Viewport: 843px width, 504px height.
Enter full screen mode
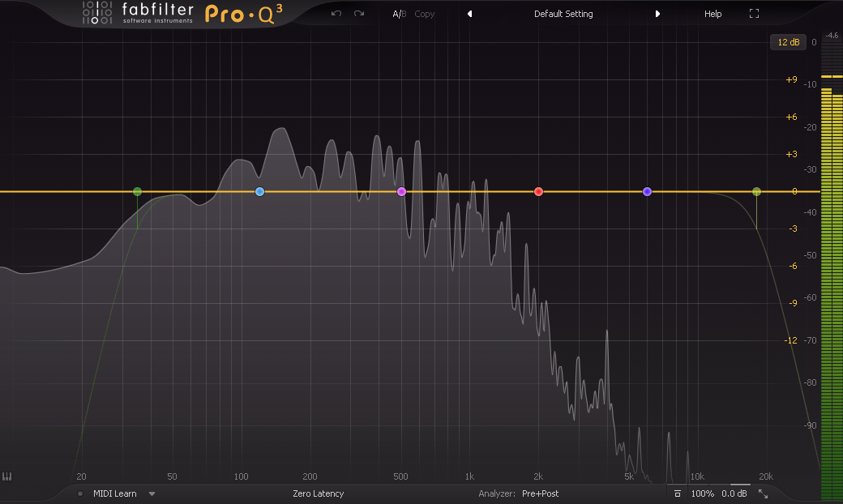pos(754,14)
